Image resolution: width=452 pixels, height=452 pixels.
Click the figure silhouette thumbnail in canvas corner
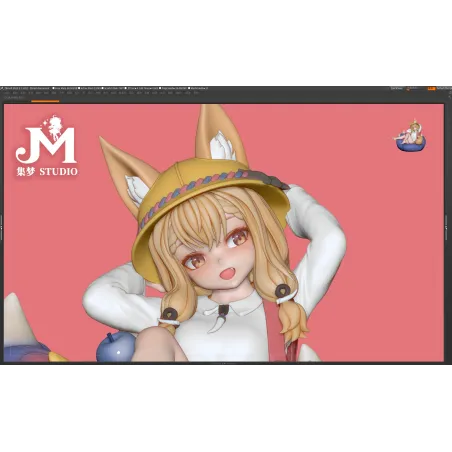pos(411,135)
